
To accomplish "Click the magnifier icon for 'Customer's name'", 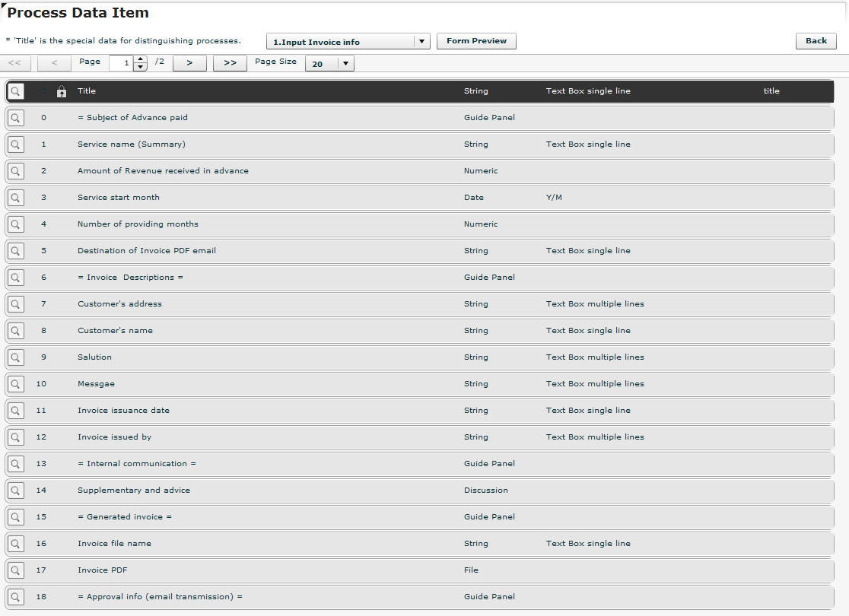I will [15, 330].
